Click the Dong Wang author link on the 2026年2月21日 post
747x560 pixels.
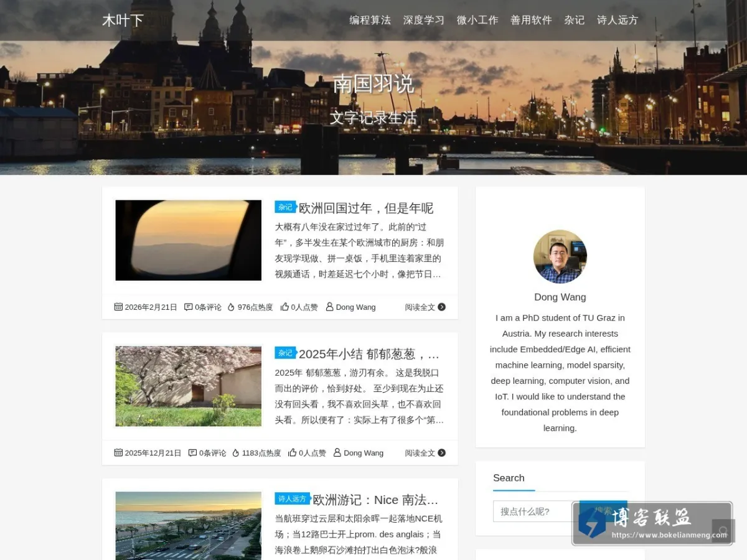[x=356, y=307]
